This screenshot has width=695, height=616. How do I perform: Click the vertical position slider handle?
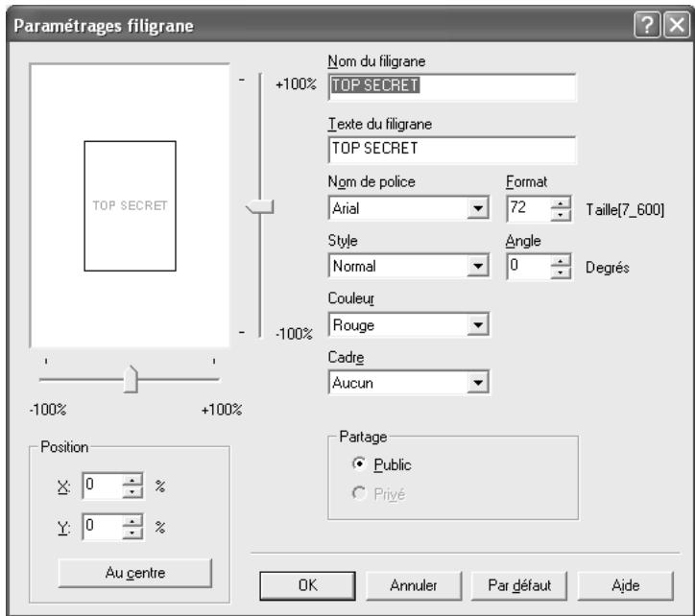[x=260, y=207]
